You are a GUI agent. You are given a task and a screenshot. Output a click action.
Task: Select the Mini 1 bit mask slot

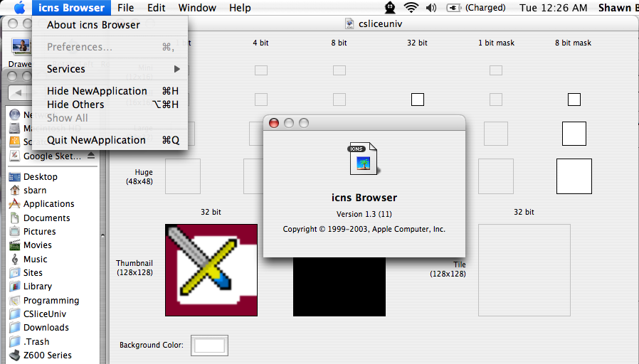[495, 70]
